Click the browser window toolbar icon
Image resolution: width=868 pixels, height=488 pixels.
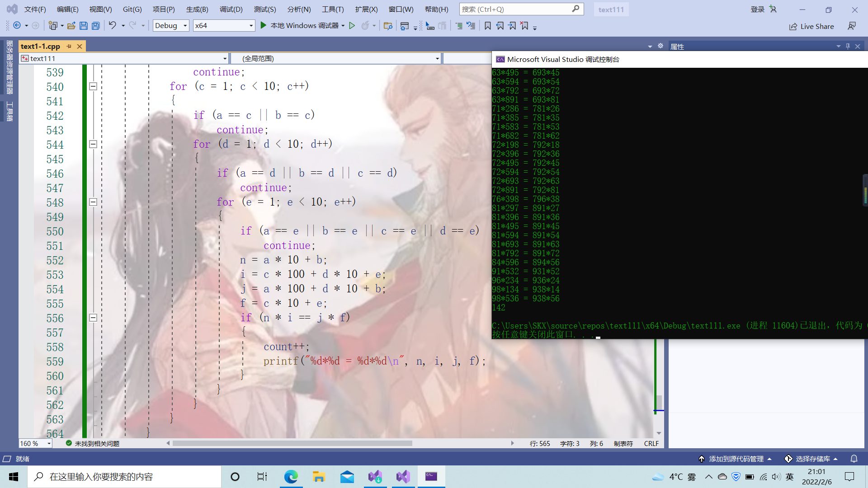[x=405, y=26]
